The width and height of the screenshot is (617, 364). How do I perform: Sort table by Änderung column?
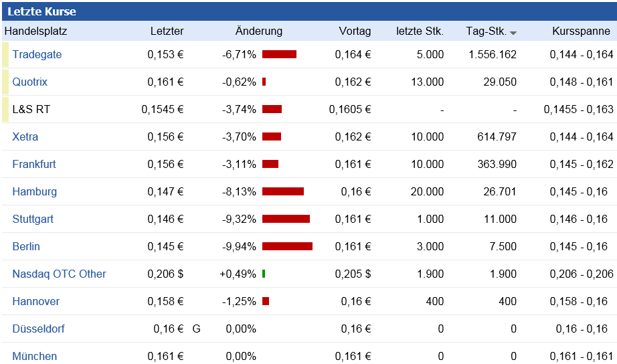(x=259, y=31)
